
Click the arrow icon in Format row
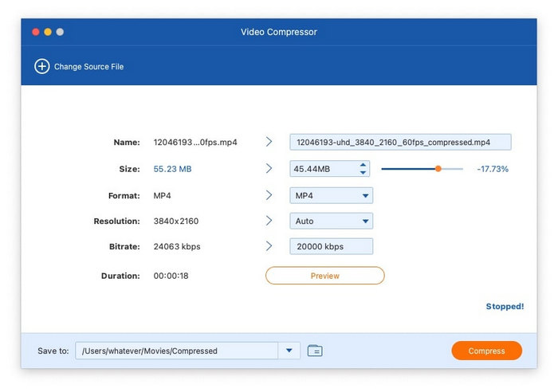(x=269, y=195)
